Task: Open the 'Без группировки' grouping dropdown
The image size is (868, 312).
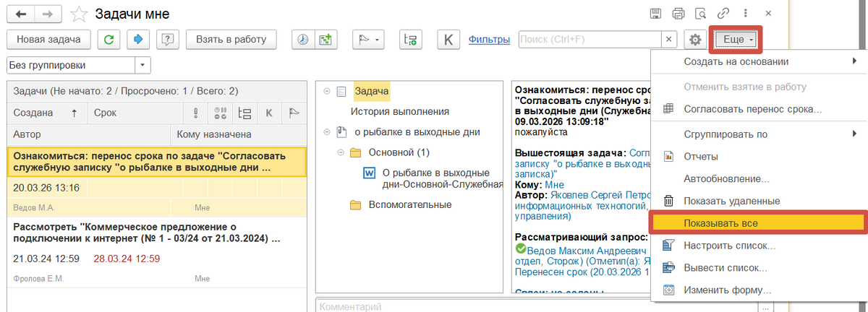Action: [x=142, y=65]
